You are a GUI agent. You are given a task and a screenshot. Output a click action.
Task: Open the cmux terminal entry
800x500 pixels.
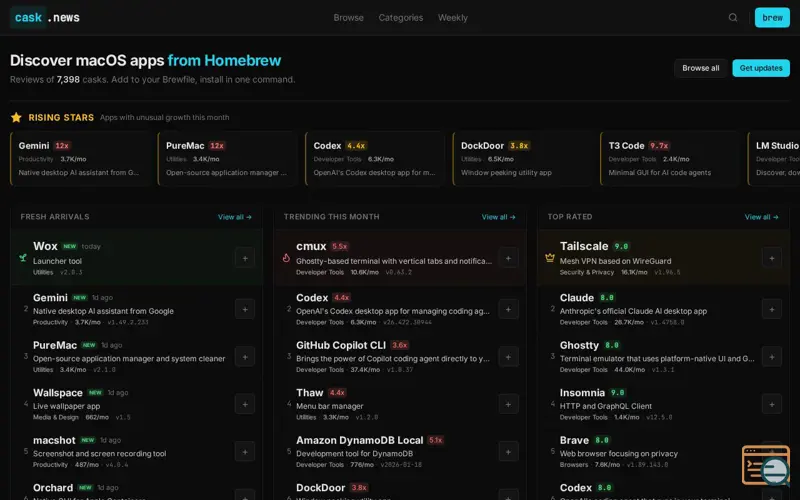pyautogui.click(x=400, y=258)
